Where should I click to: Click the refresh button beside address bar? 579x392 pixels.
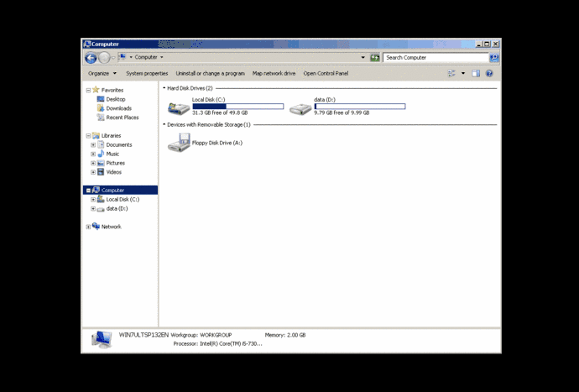[x=375, y=57]
